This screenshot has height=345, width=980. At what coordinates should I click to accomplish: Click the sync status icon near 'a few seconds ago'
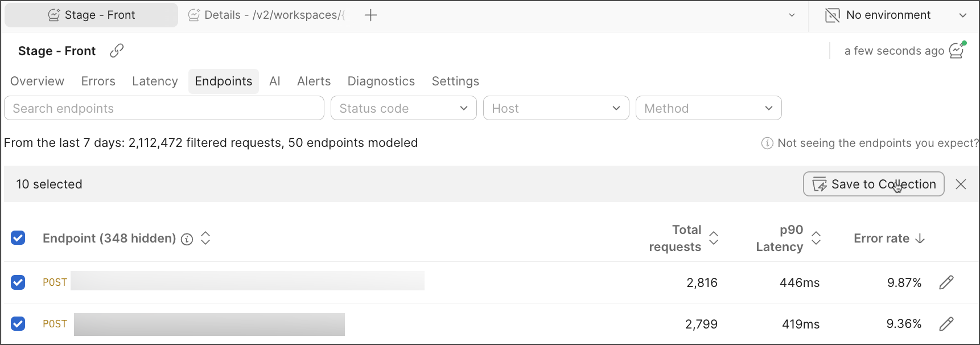click(957, 51)
